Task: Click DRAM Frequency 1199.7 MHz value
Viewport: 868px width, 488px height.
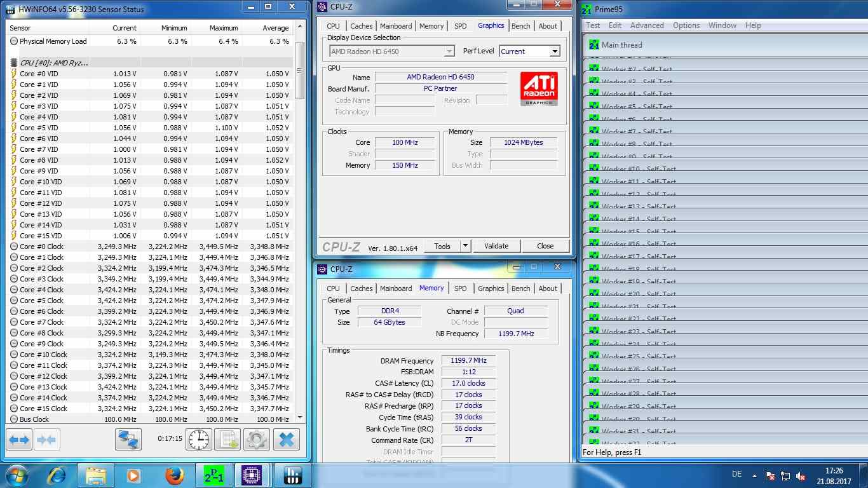Action: point(468,361)
